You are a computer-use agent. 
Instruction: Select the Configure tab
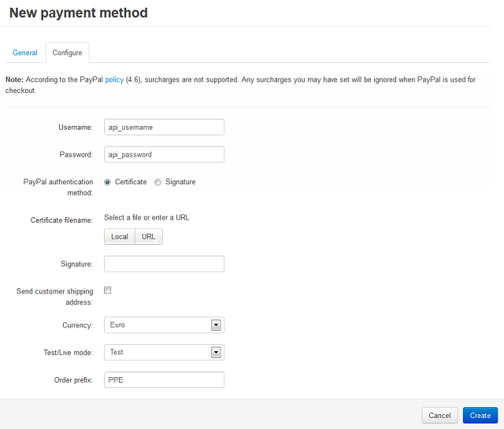(x=67, y=53)
